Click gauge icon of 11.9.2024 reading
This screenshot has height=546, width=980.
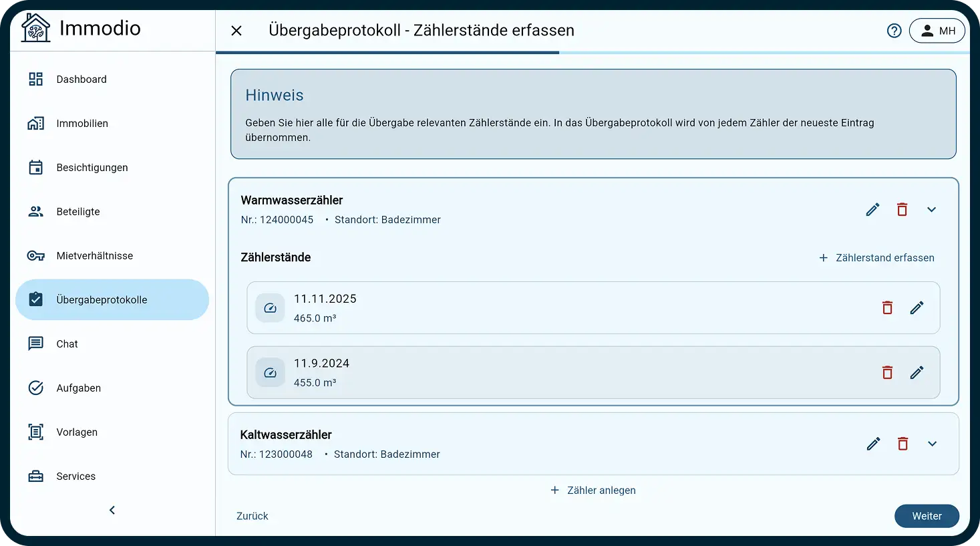[270, 373]
